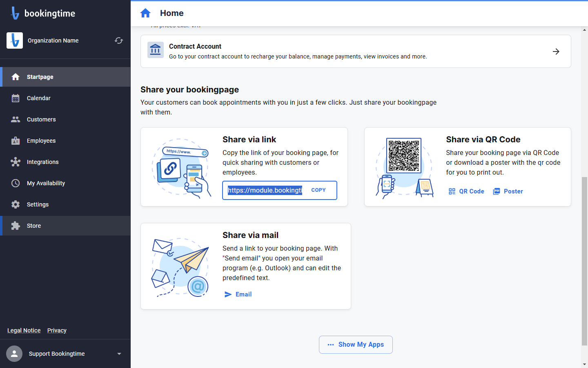
Task: Click the Employees badge icon
Action: pos(16,141)
